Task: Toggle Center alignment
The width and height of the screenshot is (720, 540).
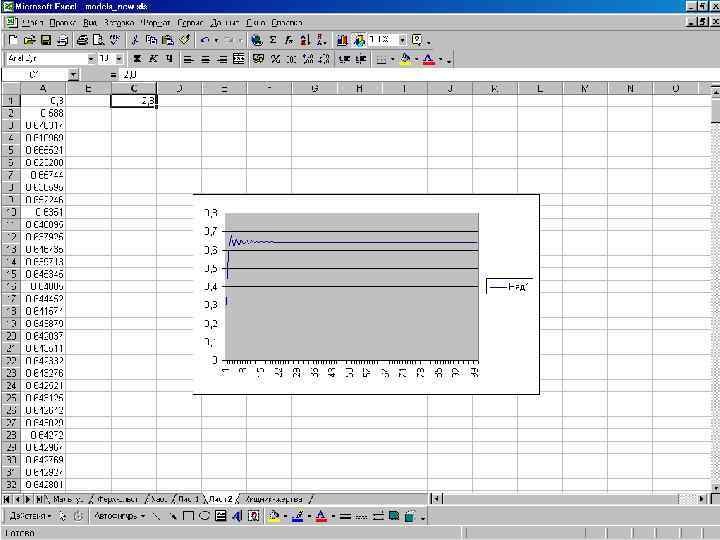Action: 205,59
